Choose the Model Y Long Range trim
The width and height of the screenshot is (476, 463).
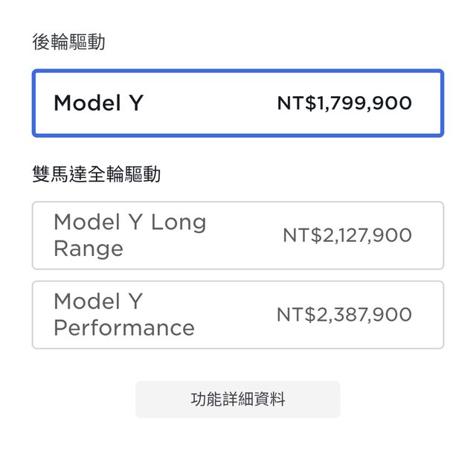237,235
